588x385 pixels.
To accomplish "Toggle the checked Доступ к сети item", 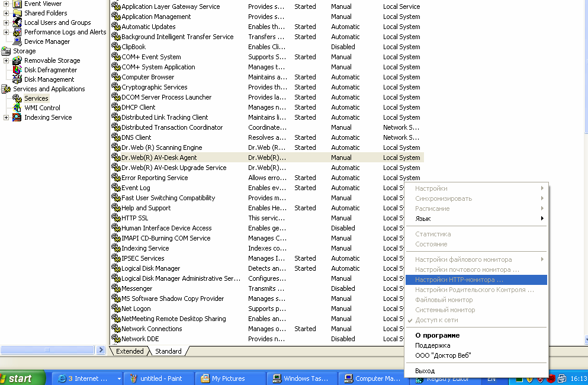I will coord(476,320).
